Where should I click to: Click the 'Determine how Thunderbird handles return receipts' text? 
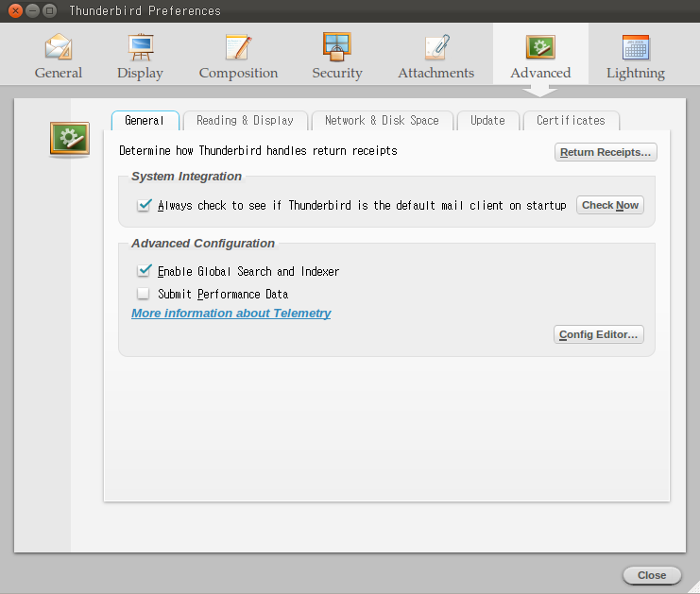258,151
